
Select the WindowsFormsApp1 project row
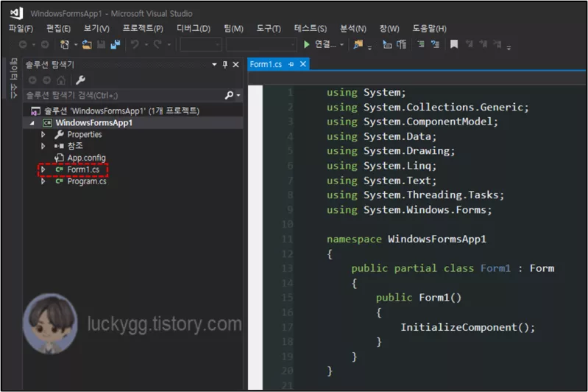133,123
